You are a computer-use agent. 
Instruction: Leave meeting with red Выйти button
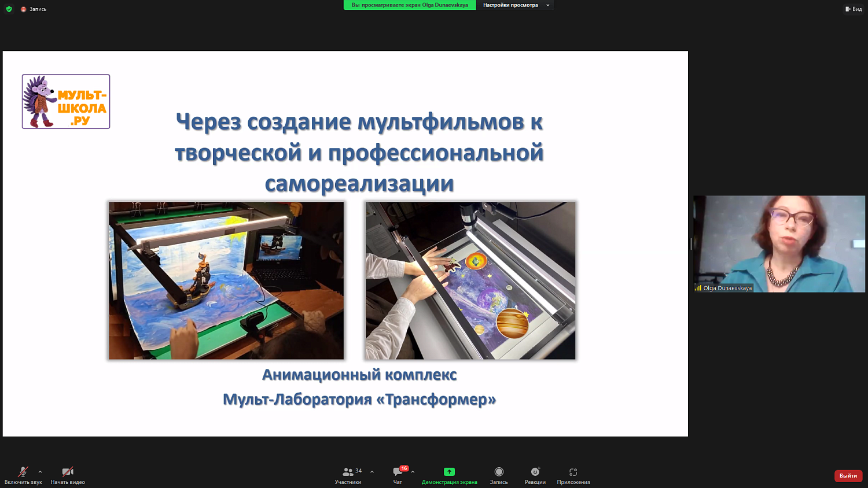point(848,475)
